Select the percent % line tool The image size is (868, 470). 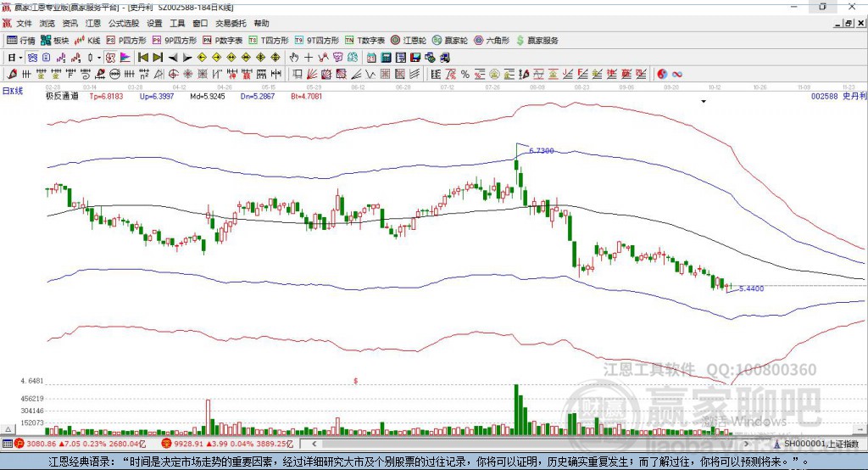point(465,74)
